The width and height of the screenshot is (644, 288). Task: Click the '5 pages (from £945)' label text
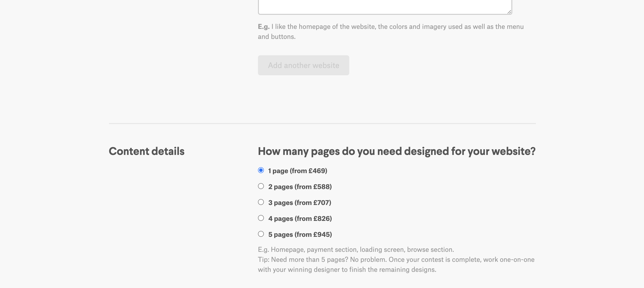coord(300,234)
